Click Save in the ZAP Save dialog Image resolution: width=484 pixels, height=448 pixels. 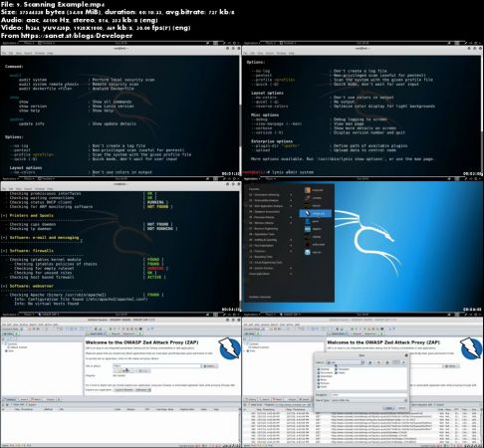[389, 408]
